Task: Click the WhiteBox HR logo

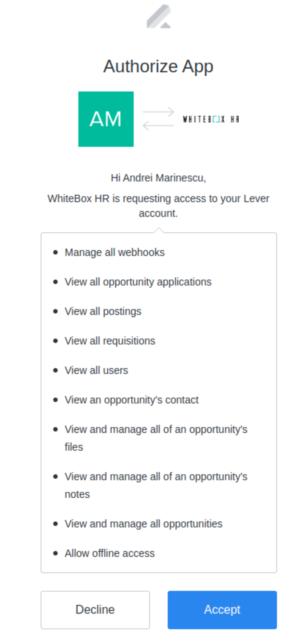Action: pos(211,119)
